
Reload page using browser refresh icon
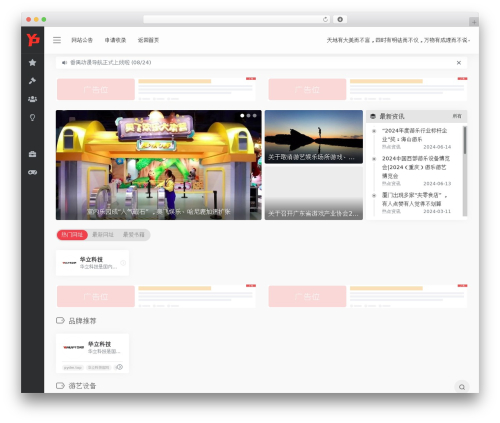325,19
